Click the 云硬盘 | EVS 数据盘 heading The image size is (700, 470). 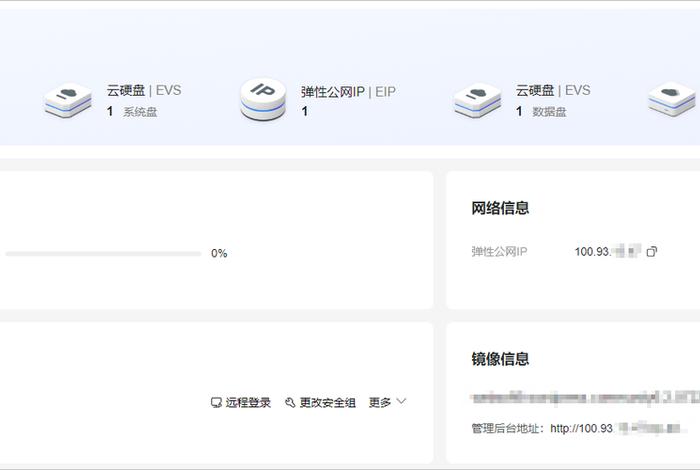(x=553, y=91)
